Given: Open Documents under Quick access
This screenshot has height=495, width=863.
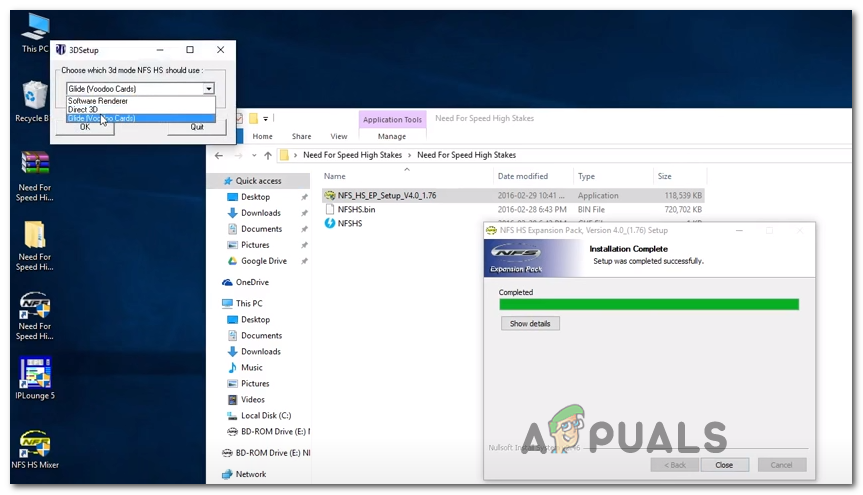Looking at the screenshot, I should coord(261,229).
